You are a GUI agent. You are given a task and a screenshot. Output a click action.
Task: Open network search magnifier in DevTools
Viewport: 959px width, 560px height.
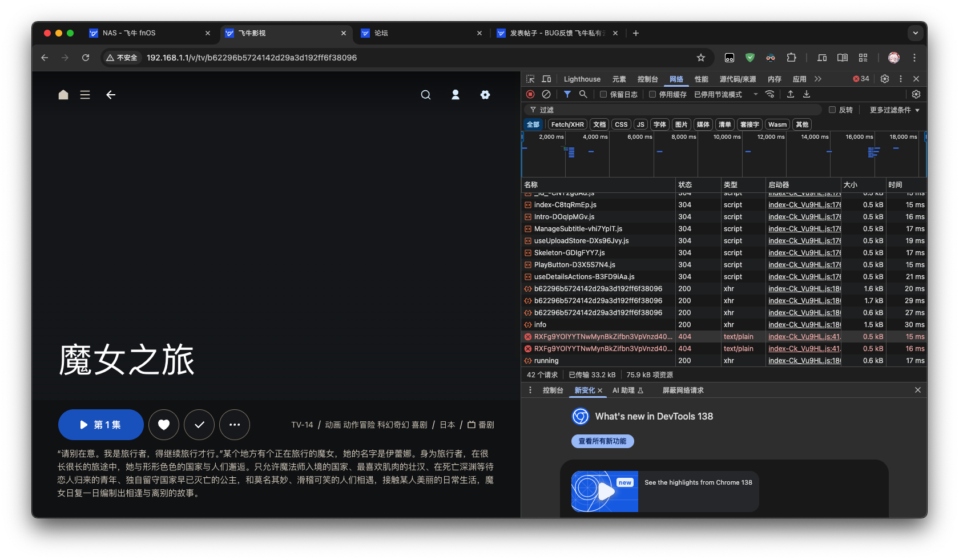583,94
